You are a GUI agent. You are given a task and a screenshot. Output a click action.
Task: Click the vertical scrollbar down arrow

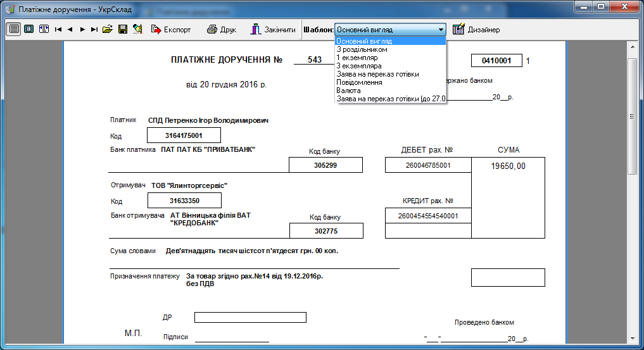(632, 338)
